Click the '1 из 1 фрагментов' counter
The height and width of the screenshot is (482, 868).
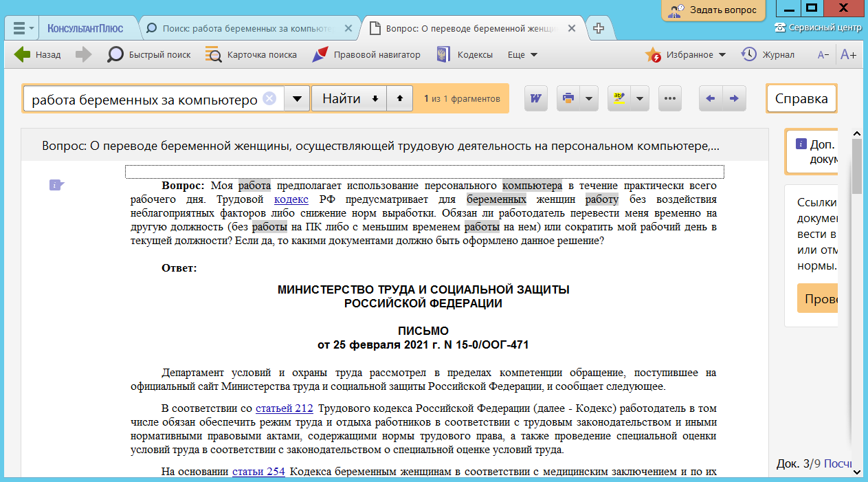462,99
